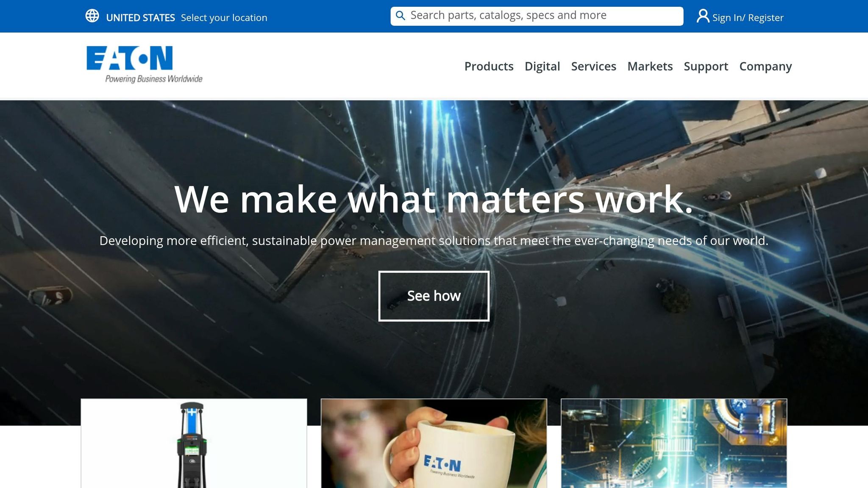
Task: Focus the parts and catalogs search field
Action: click(x=537, y=16)
